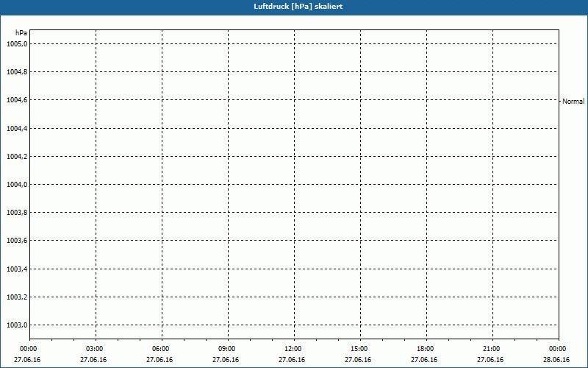Viewport: 588px width, 368px height.
Task: Click the 28.06.16 date label
Action: [556, 360]
